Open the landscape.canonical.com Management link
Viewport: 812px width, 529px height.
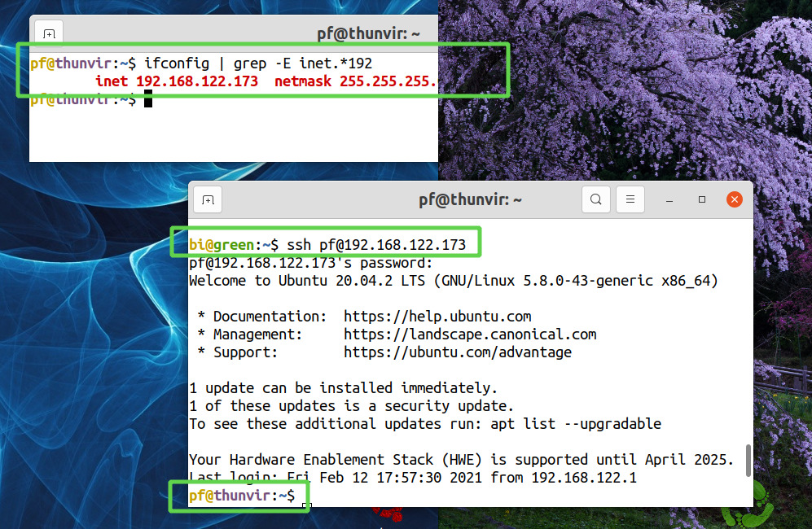pyautogui.click(x=470, y=334)
